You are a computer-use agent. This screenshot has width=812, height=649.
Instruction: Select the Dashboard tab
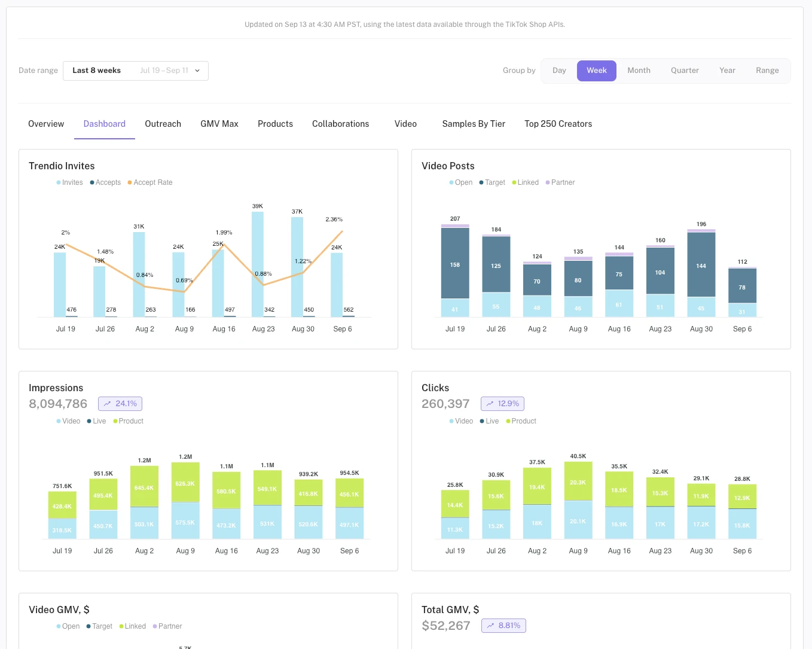105,124
